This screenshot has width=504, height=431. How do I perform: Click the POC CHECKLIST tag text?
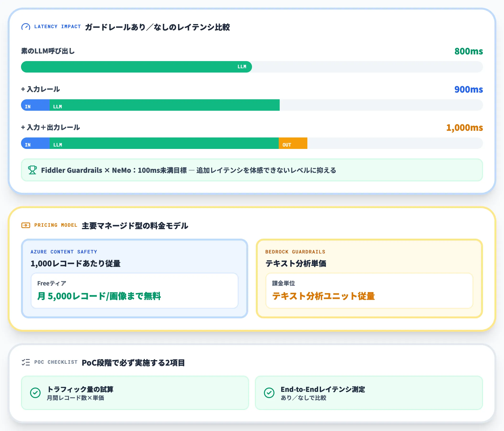point(56,362)
